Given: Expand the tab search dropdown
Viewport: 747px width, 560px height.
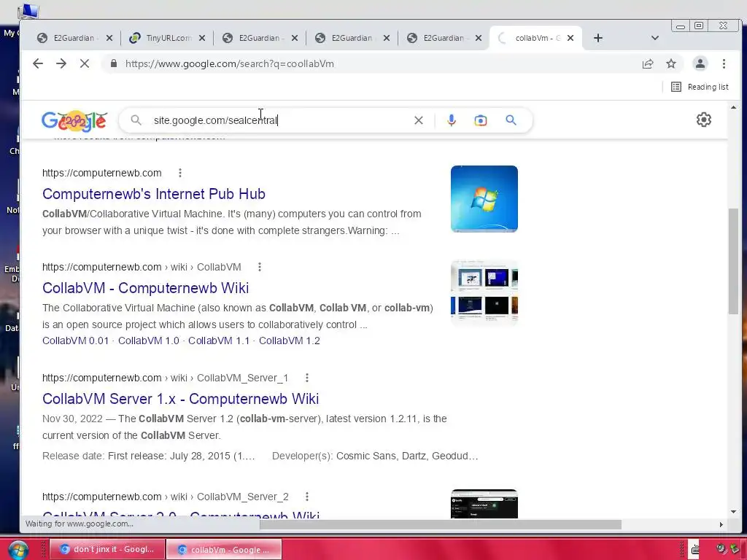Looking at the screenshot, I should (x=655, y=38).
